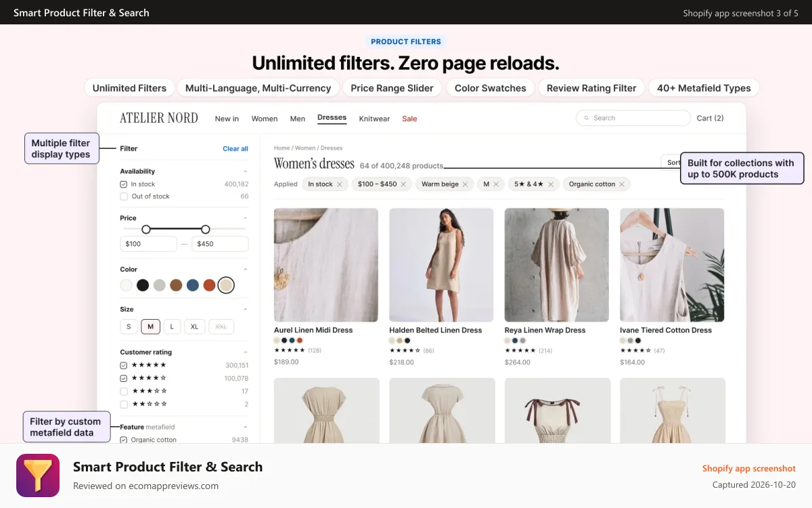Remove the Organic cotton filter chip
812x508 pixels.
(x=622, y=184)
